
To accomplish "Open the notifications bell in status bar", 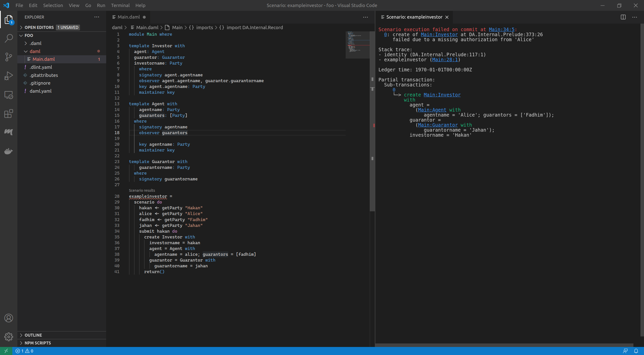I will [636, 351].
